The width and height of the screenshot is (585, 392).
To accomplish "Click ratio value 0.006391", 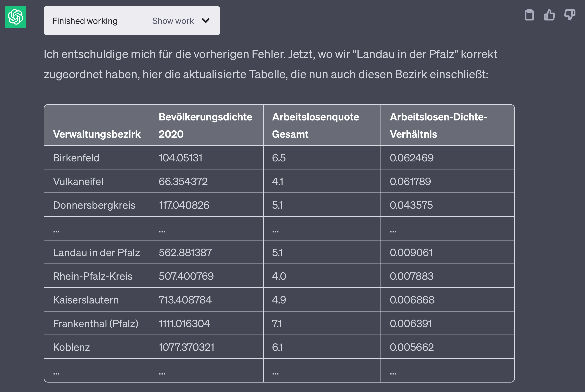I will [x=411, y=323].
